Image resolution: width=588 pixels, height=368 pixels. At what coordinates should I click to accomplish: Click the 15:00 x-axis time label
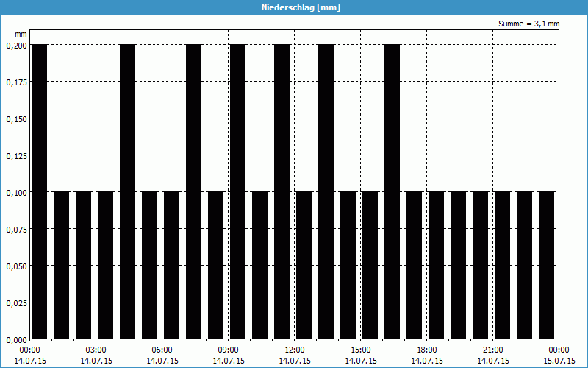[361, 350]
